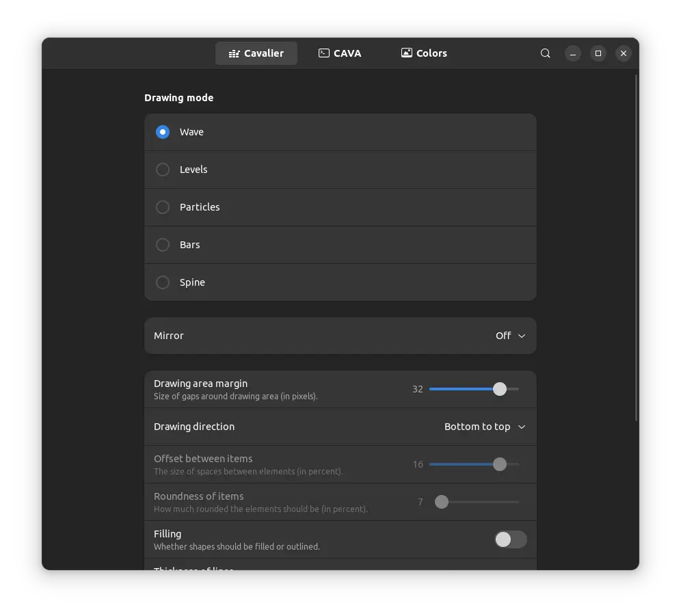Switch to the Colors tab
The width and height of the screenshot is (681, 616).
point(424,53)
